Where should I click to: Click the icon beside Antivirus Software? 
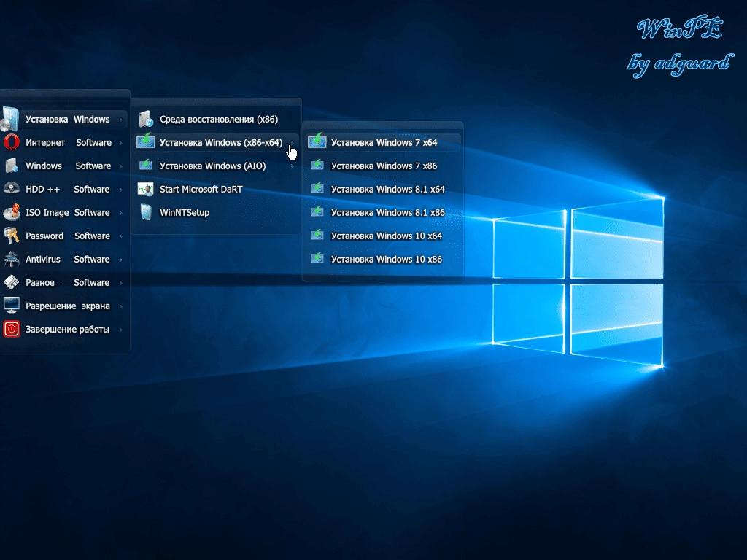12,259
